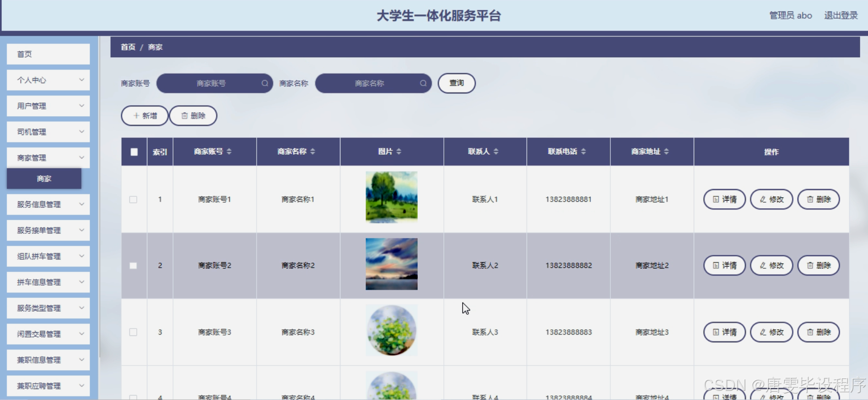Click the 操作 column header

(x=771, y=152)
